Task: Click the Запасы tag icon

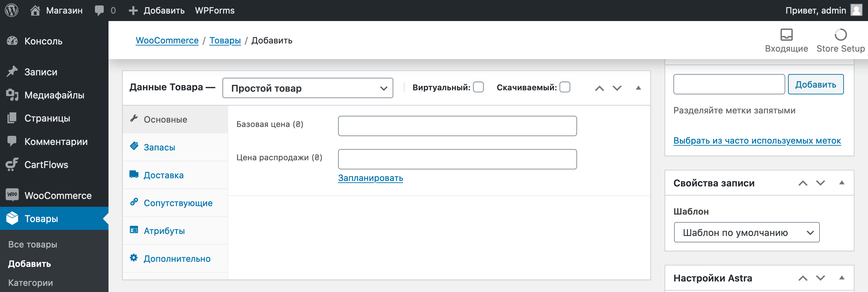Action: click(x=134, y=146)
